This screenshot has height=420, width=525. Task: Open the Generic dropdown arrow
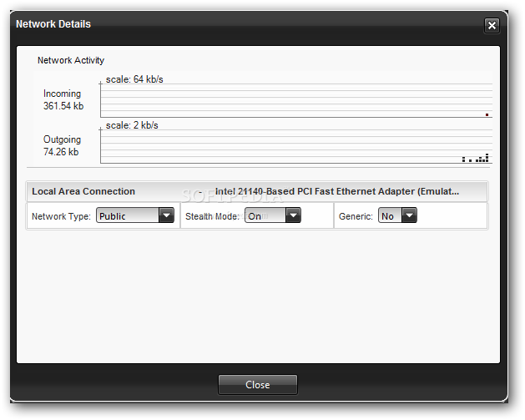409,215
